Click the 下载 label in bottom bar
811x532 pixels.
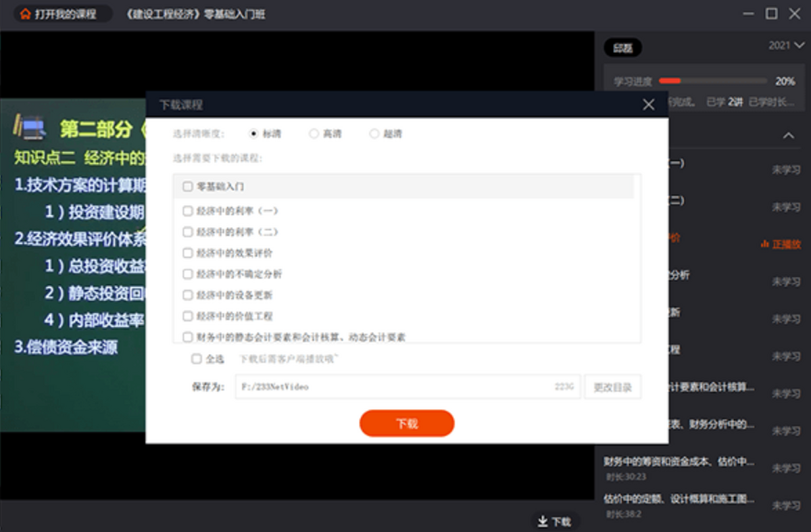[x=562, y=522]
